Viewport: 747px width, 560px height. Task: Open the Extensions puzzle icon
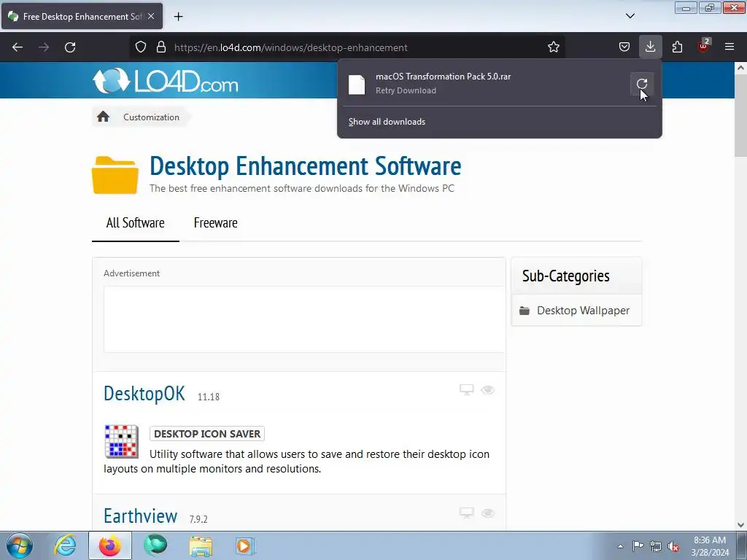[x=677, y=47]
